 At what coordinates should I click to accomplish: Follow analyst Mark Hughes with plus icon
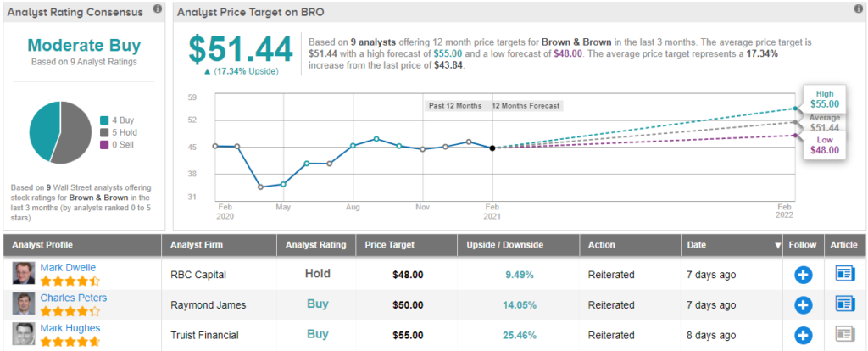(x=804, y=335)
